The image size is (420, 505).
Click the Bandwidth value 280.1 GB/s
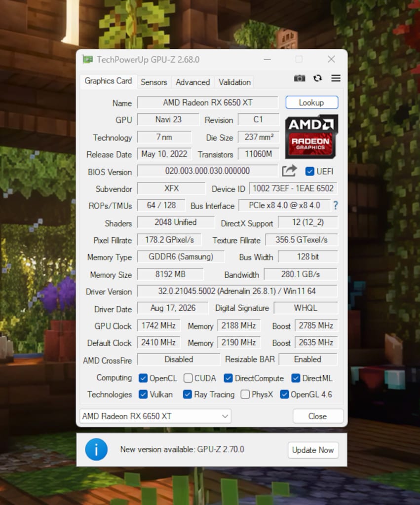point(301,274)
